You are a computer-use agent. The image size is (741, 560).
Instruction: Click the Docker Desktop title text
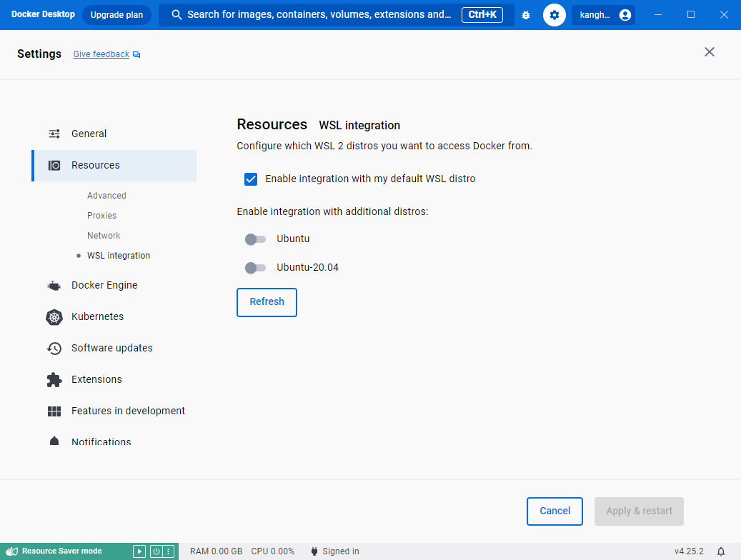43,15
